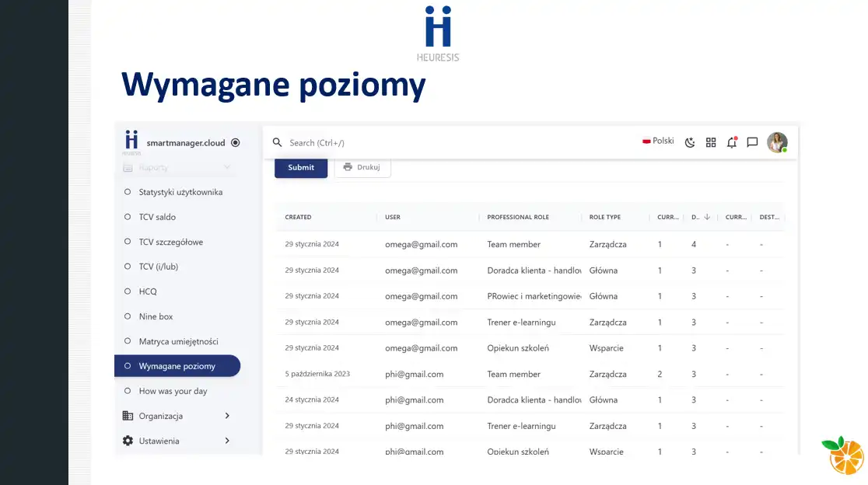Screen dimensions: 868x485
Task: Expand the Organizacja submenu arrow
Action: tap(227, 416)
